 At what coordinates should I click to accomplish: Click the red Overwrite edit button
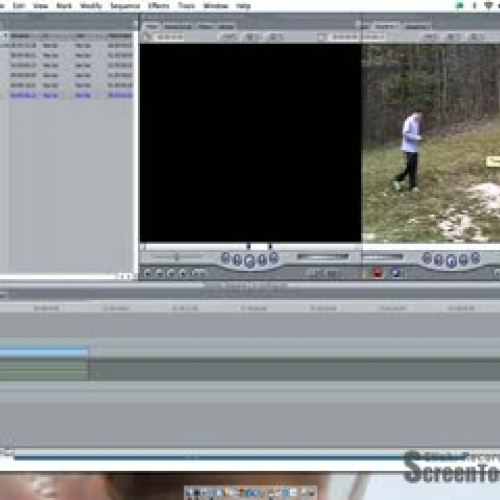378,273
